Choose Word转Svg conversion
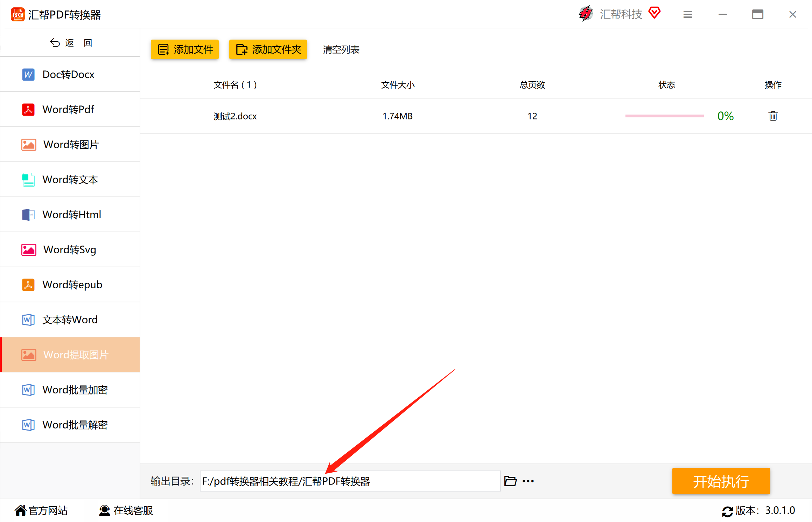 (70, 249)
